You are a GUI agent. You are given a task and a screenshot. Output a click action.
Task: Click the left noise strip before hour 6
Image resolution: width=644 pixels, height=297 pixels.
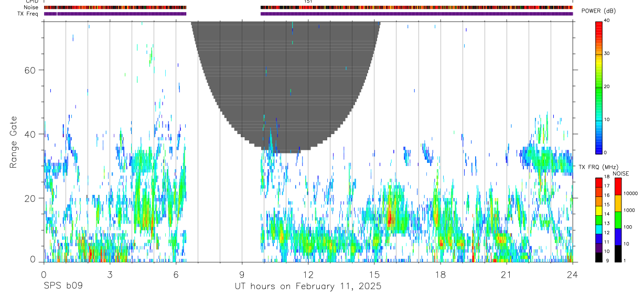pos(115,7)
